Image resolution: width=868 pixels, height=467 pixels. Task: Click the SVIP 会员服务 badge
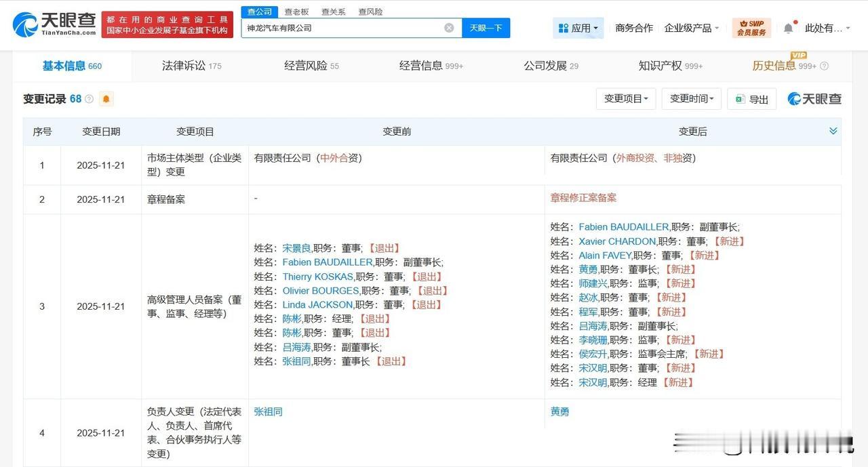coord(751,28)
